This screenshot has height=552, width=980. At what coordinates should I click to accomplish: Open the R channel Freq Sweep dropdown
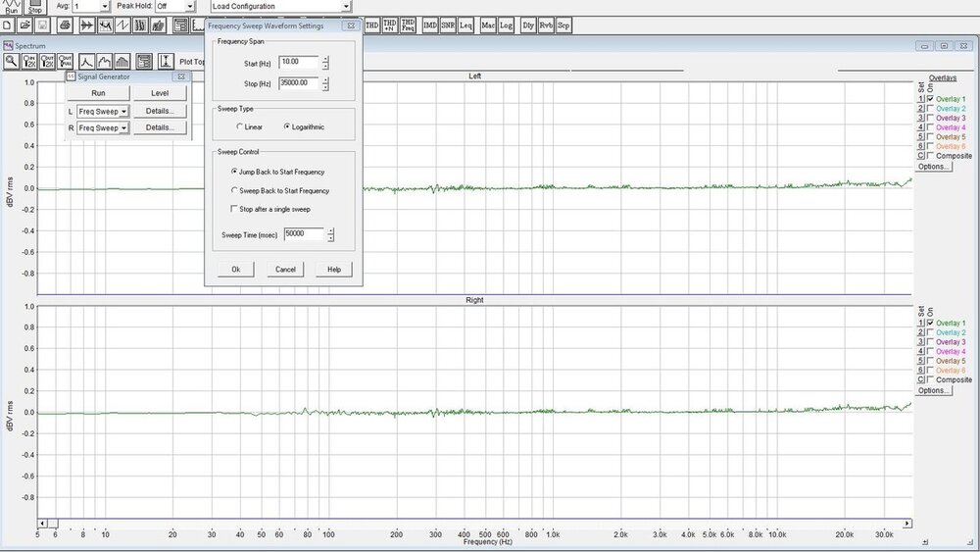[x=123, y=128]
